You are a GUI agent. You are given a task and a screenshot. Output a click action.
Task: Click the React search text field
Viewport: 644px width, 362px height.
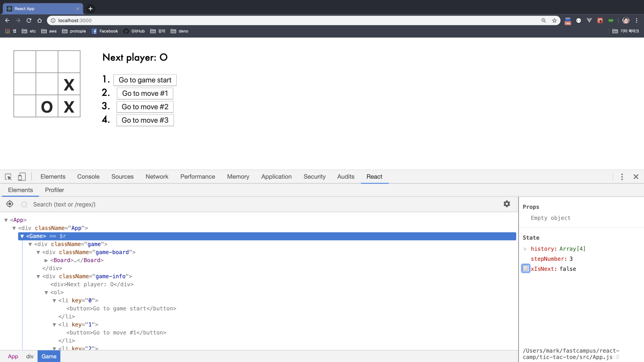pos(241,204)
